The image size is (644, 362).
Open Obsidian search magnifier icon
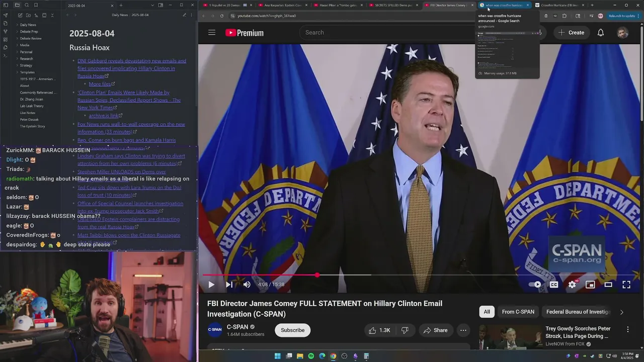[x=27, y=5]
